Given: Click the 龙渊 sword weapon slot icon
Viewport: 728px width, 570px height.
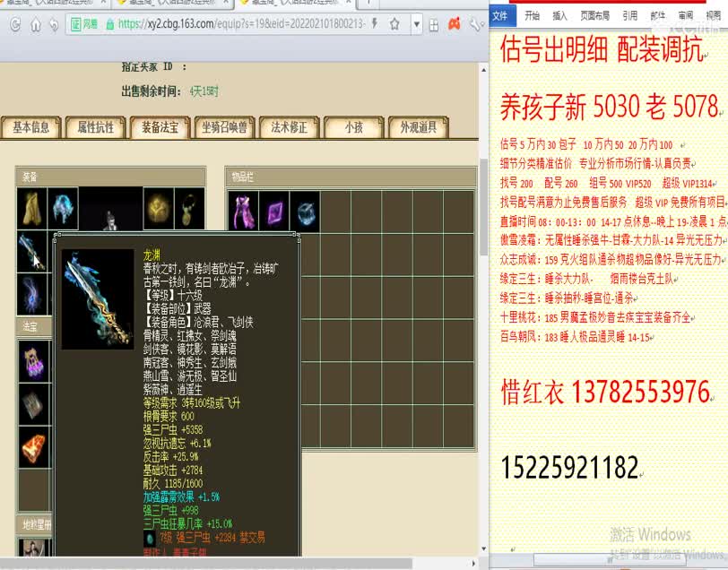Looking at the screenshot, I should (x=32, y=251).
